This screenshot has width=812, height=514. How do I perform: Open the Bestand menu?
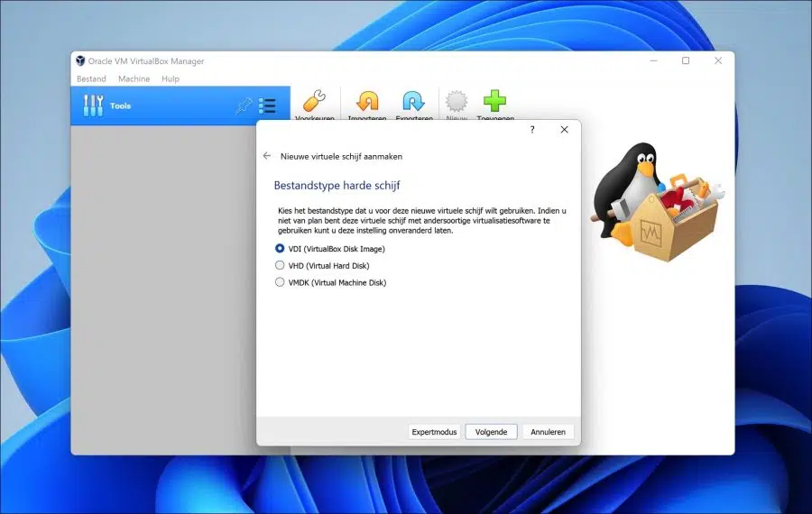click(91, 78)
